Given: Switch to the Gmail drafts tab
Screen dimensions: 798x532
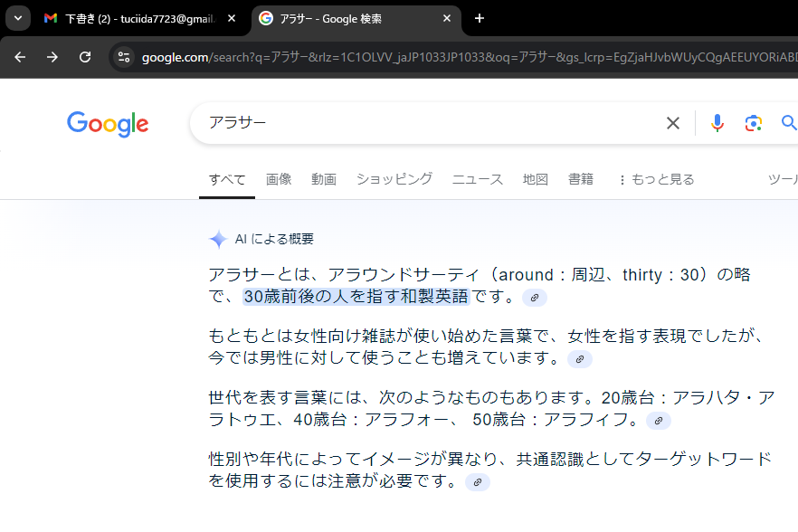Looking at the screenshot, I should [140, 19].
